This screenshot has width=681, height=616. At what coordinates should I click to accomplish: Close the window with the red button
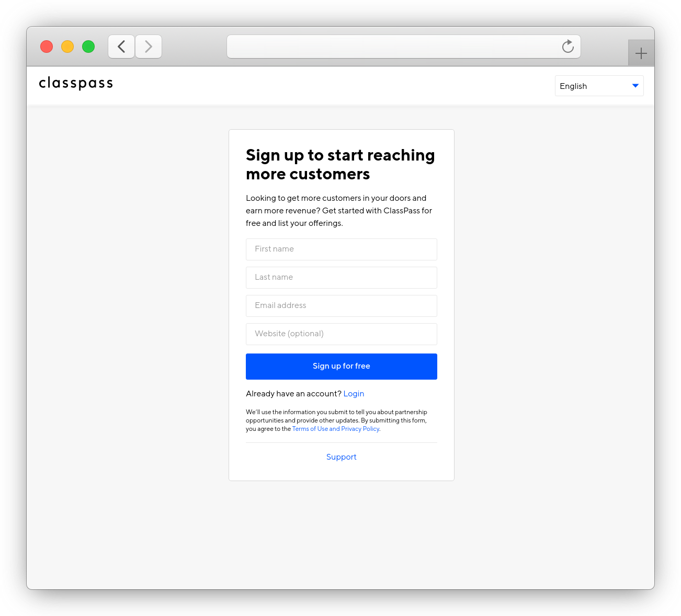[47, 47]
